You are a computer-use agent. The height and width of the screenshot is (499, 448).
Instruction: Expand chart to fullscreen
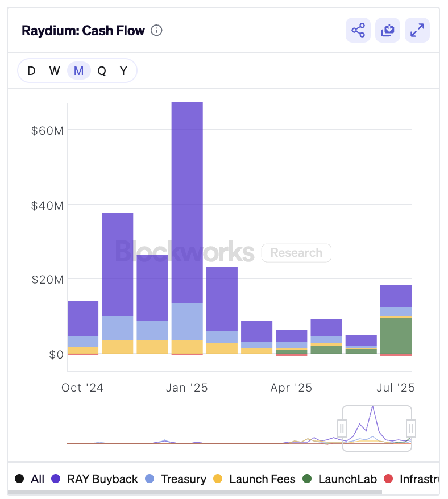417,30
